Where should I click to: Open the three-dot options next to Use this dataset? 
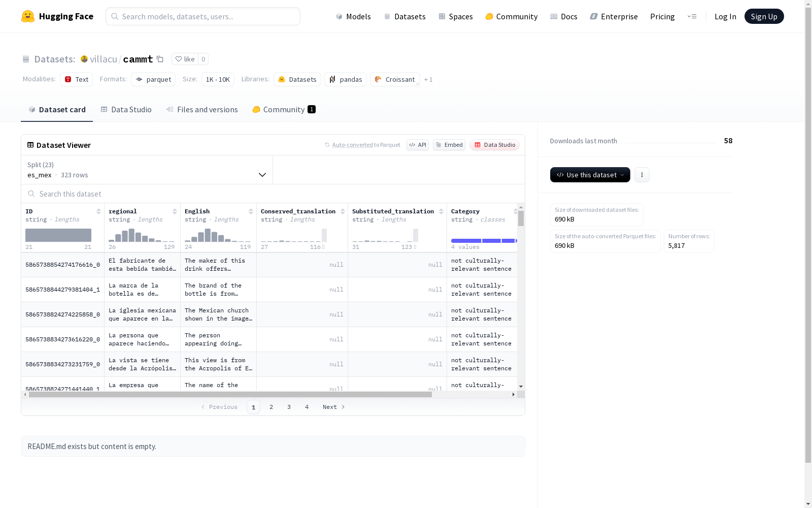[x=642, y=175]
